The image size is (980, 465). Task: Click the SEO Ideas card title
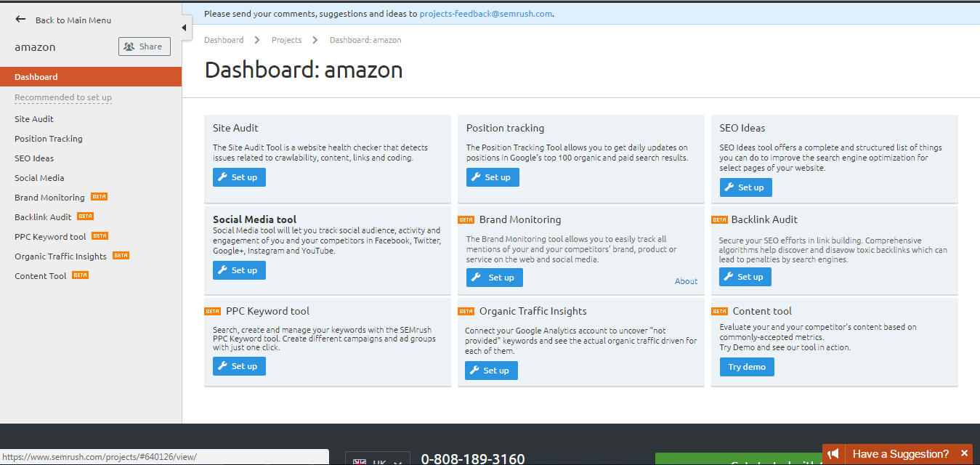pos(742,128)
